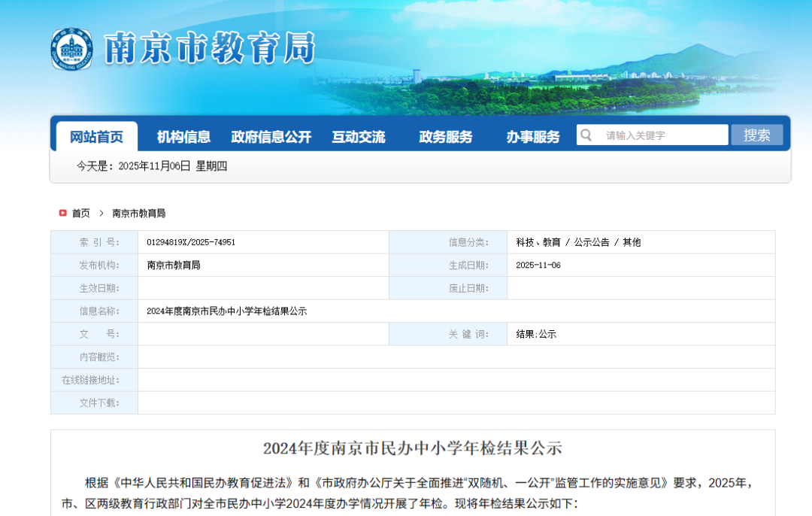Click the Nanjing Education Bureau emblem logo
The width and height of the screenshot is (812, 516).
coord(71,49)
